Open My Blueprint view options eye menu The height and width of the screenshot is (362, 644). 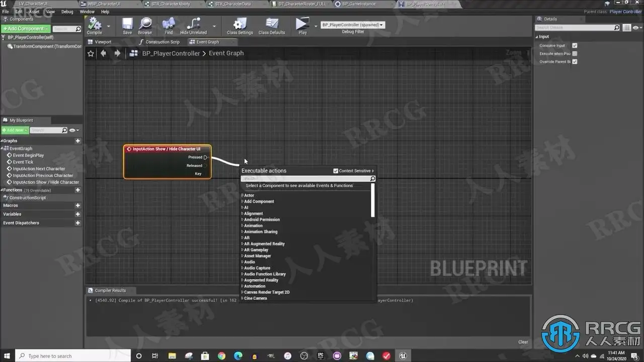pyautogui.click(x=73, y=130)
